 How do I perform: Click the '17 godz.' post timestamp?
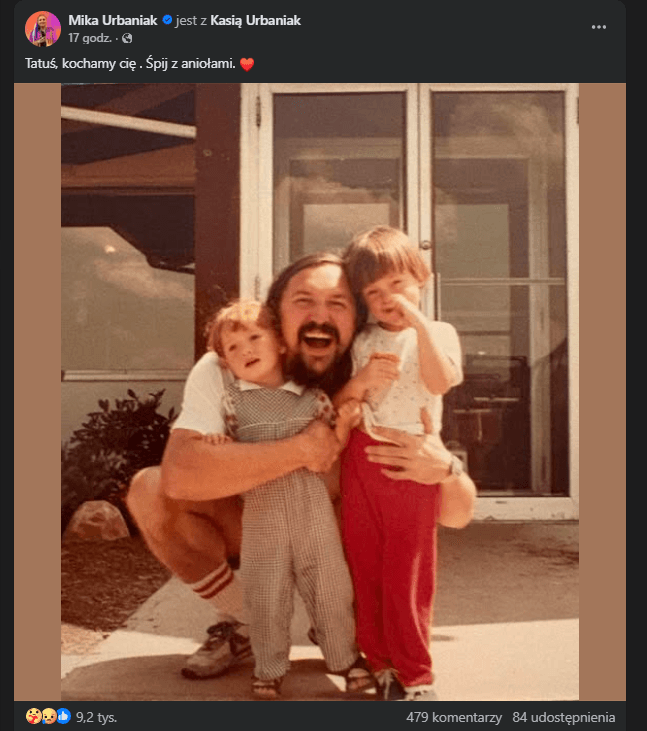pyautogui.click(x=89, y=38)
